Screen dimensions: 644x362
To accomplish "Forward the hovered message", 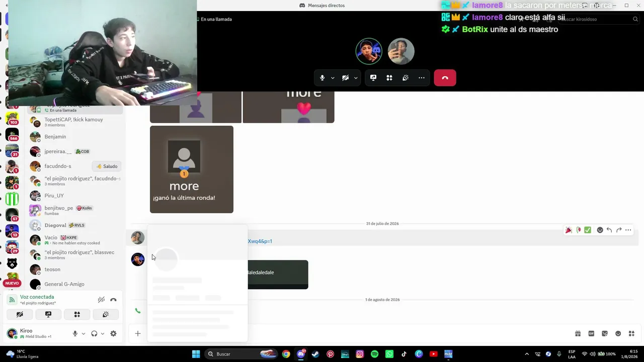I will (x=619, y=230).
